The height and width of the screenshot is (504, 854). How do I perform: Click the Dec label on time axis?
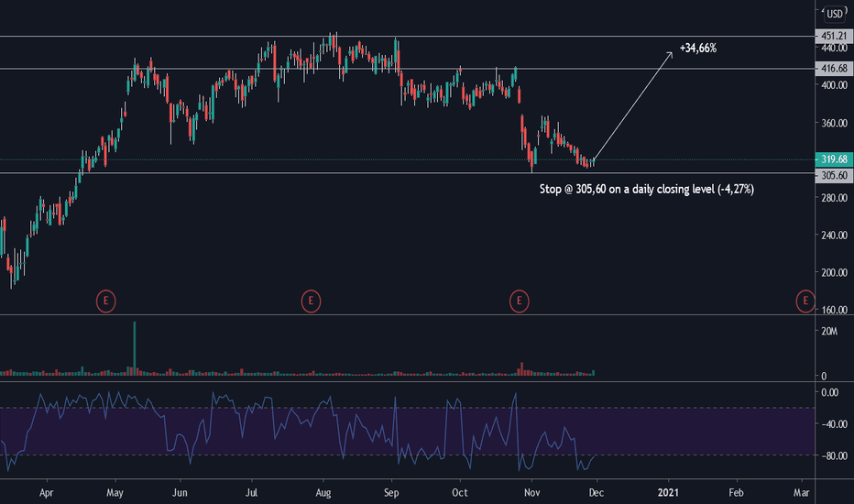(x=597, y=493)
